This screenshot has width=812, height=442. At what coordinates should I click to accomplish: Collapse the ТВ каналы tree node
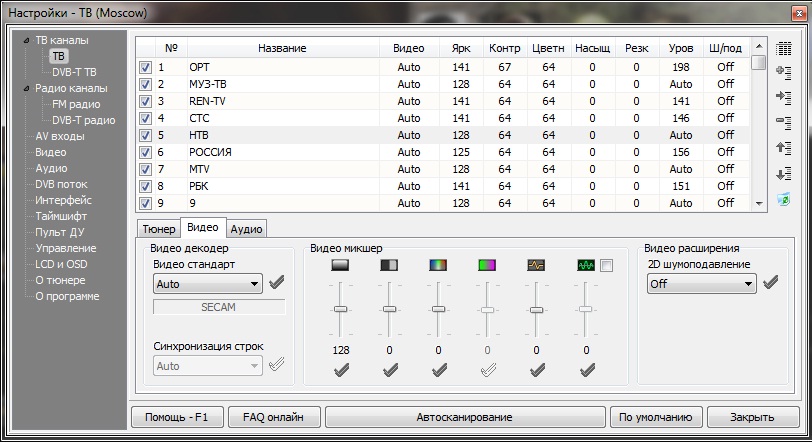coord(28,41)
